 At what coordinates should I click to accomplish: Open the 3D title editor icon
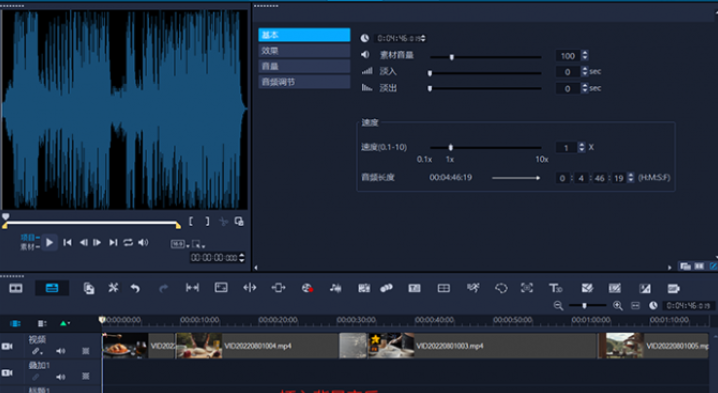555,288
